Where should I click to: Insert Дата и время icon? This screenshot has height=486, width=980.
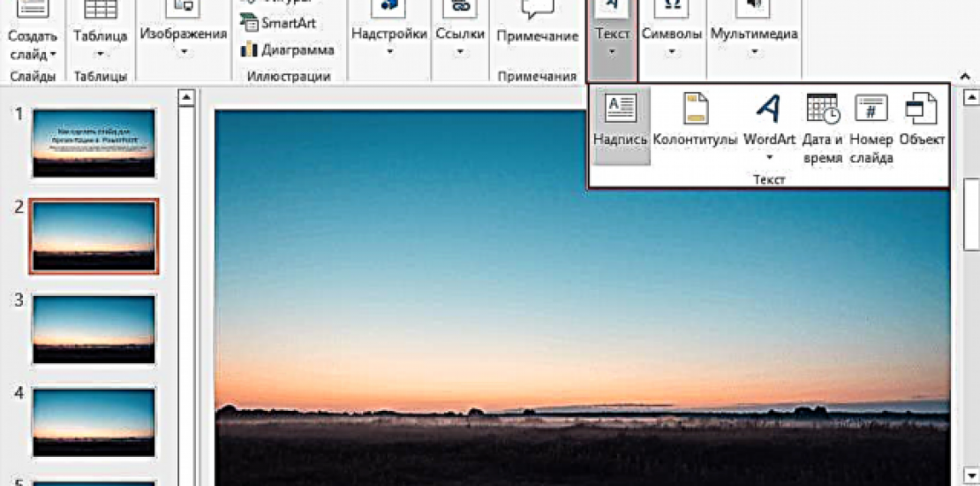tap(823, 110)
